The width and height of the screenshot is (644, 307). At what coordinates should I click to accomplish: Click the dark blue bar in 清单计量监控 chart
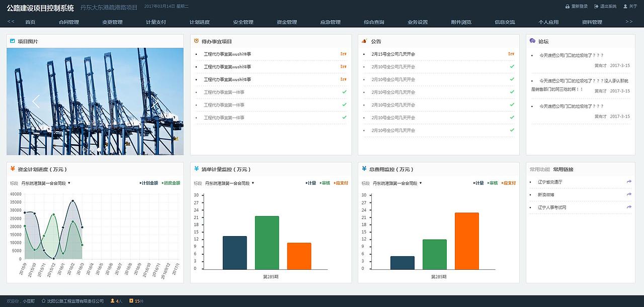tap(234, 253)
